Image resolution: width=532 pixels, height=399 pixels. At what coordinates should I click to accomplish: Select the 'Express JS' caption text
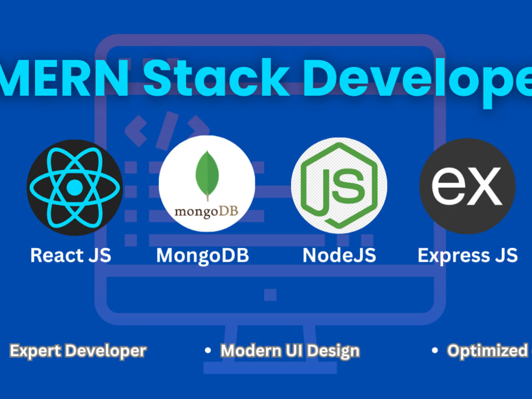tap(468, 256)
